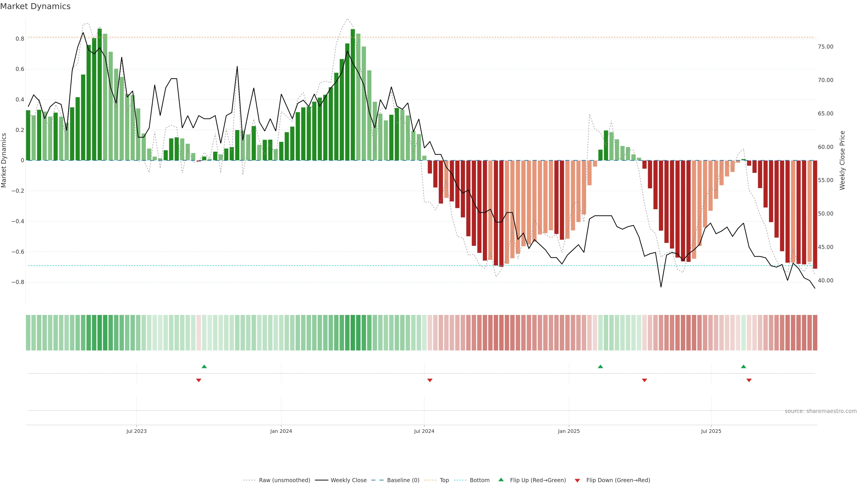Click the last red flip-down triangle marker
This screenshot has height=488, width=868.
[749, 380]
